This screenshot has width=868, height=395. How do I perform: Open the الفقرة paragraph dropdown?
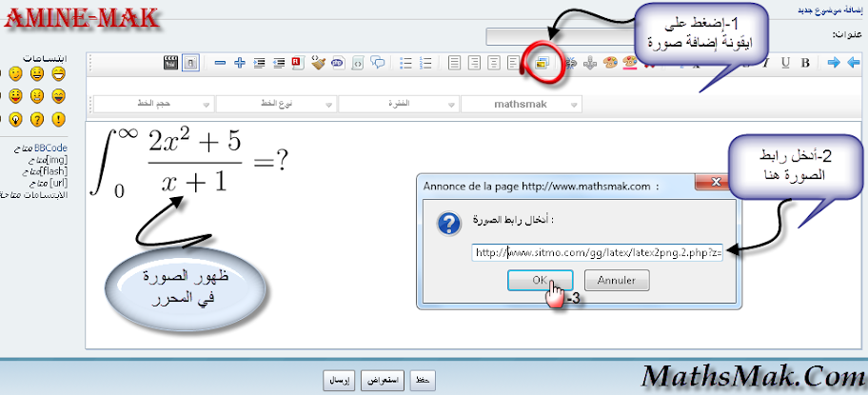click(x=399, y=104)
